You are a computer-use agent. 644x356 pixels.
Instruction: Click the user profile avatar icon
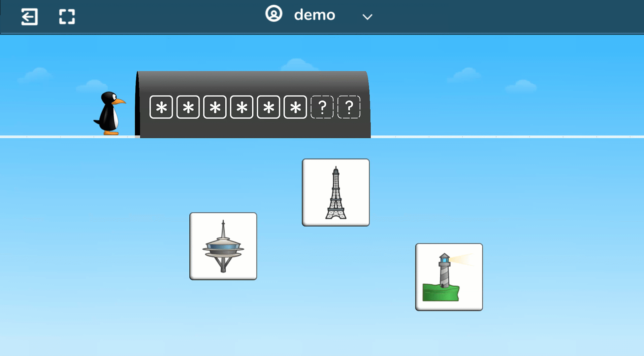click(x=274, y=14)
